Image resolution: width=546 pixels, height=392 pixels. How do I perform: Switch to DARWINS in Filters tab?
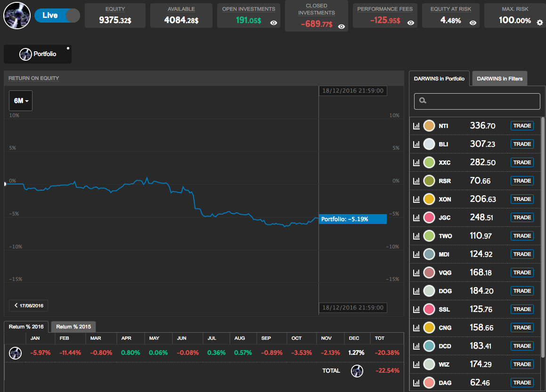499,79
